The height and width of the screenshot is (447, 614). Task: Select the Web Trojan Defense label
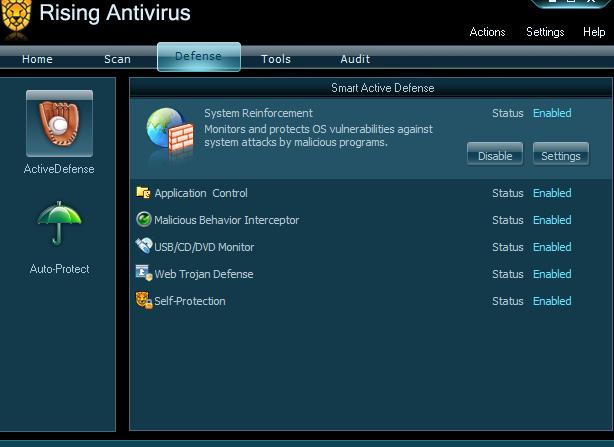[x=204, y=274]
